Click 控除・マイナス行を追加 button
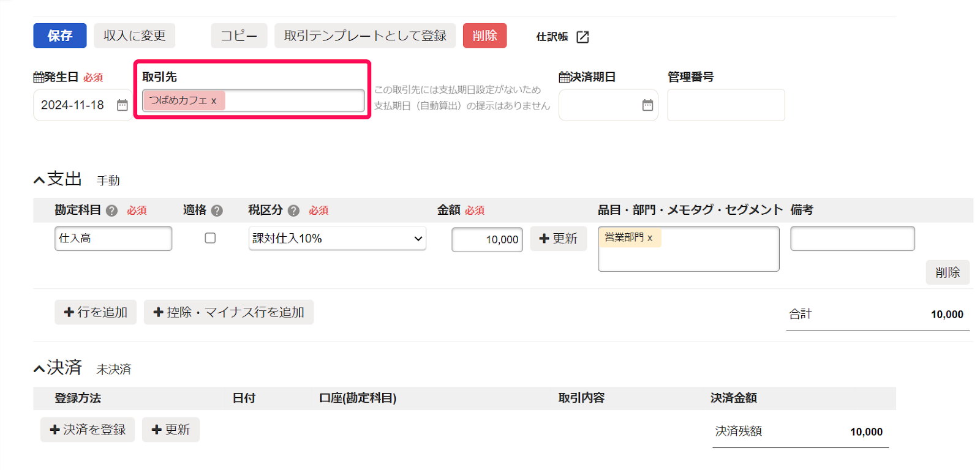The width and height of the screenshot is (980, 470). (x=228, y=312)
